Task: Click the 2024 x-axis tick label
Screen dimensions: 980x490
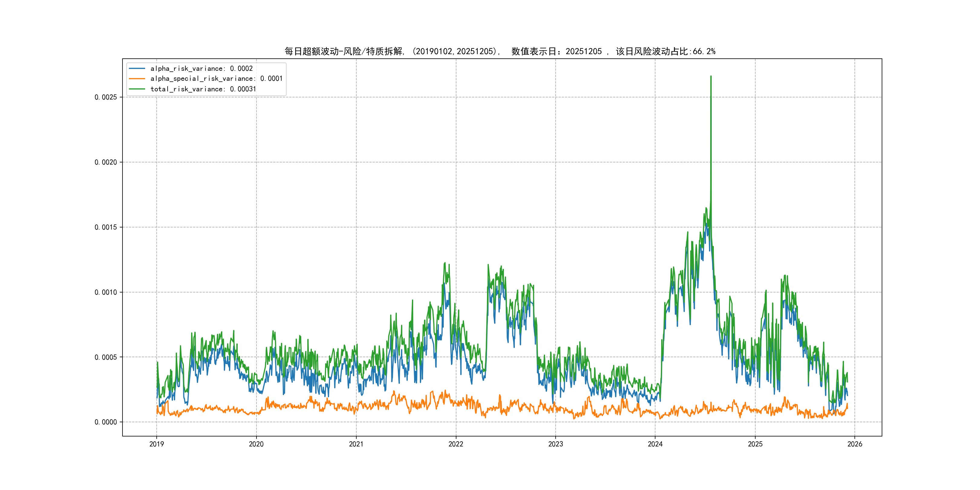Action: (x=655, y=444)
